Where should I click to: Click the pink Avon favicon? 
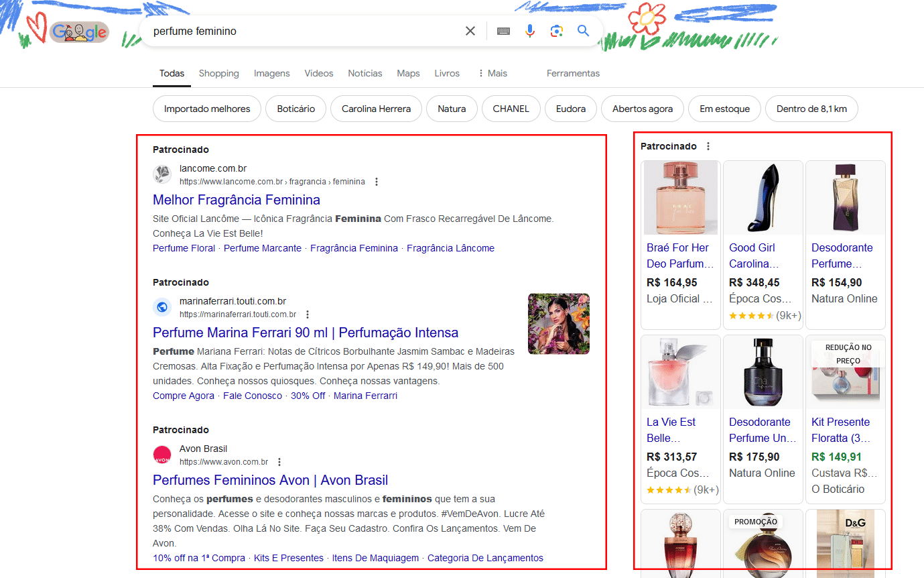click(x=162, y=455)
